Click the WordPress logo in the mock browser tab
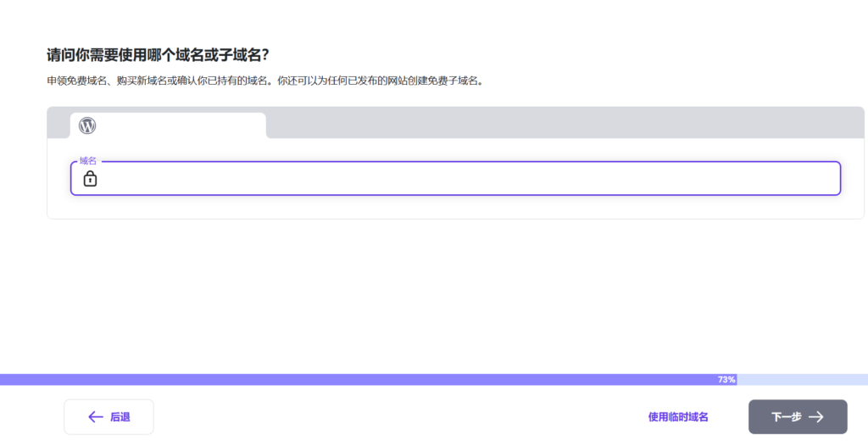The height and width of the screenshot is (446, 868). (x=87, y=125)
